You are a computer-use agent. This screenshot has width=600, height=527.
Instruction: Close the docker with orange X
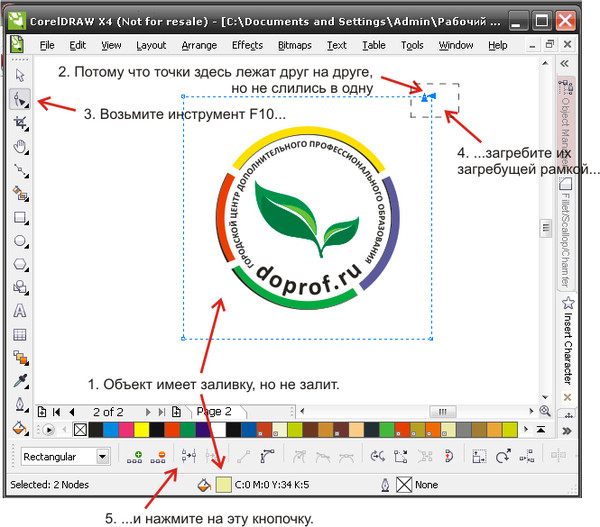567,397
